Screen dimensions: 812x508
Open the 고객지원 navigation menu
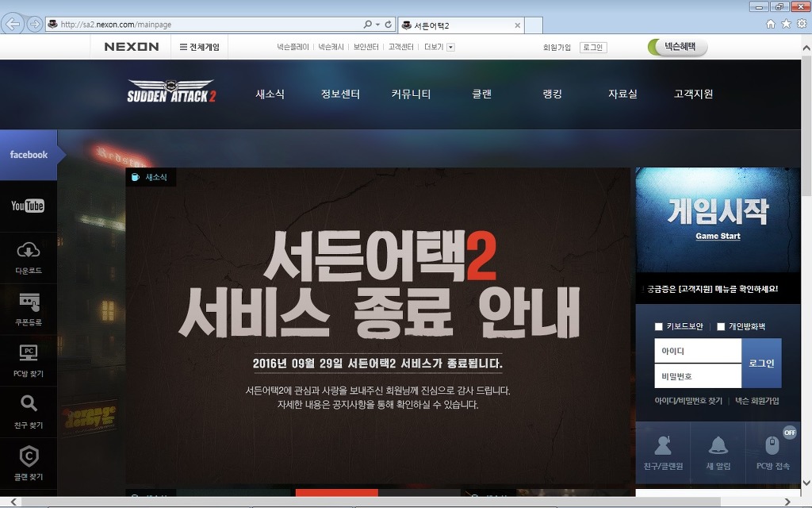pyautogui.click(x=693, y=94)
